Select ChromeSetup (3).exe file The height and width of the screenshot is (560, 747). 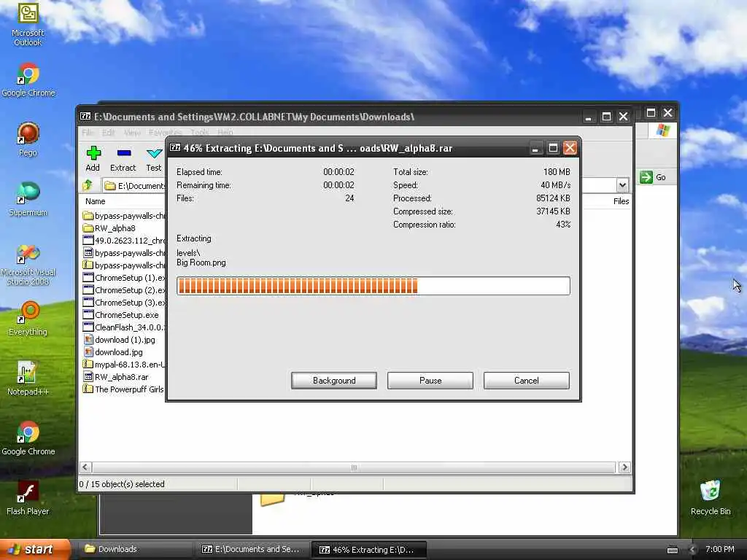click(x=124, y=303)
